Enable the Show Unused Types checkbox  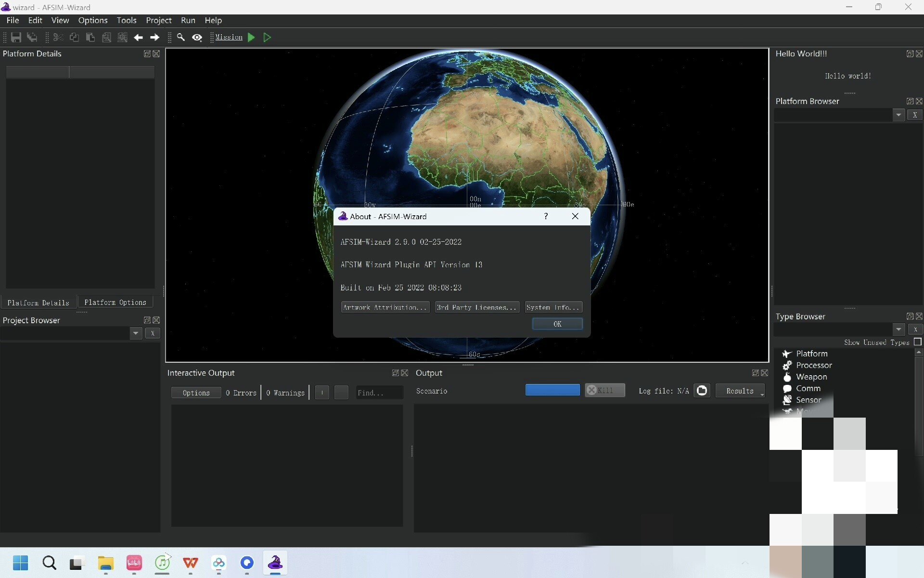coord(918,342)
